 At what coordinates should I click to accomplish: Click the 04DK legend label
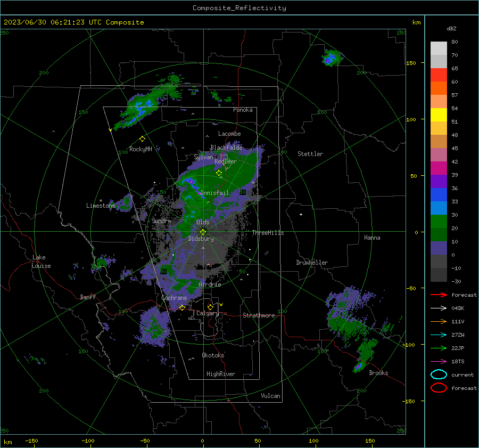[x=458, y=308]
